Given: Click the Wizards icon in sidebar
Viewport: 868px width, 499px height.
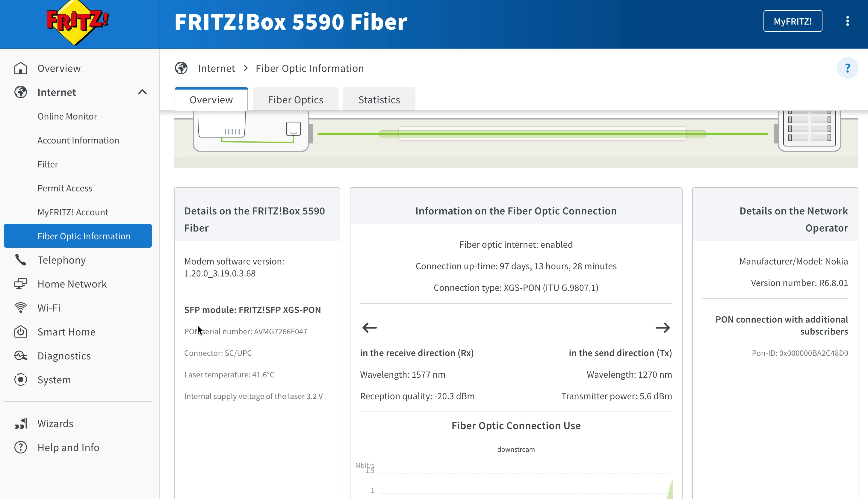Looking at the screenshot, I should [x=21, y=424].
